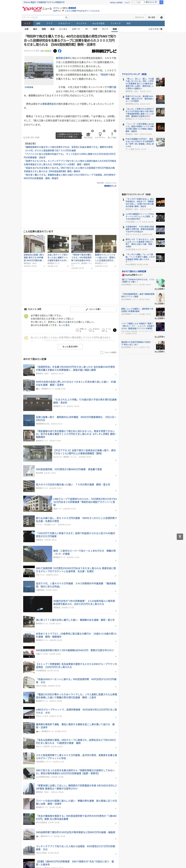Image resolution: width=186 pixels, height=868 pixels.
Task: Click the ログイン link
Action: (57, 11)
